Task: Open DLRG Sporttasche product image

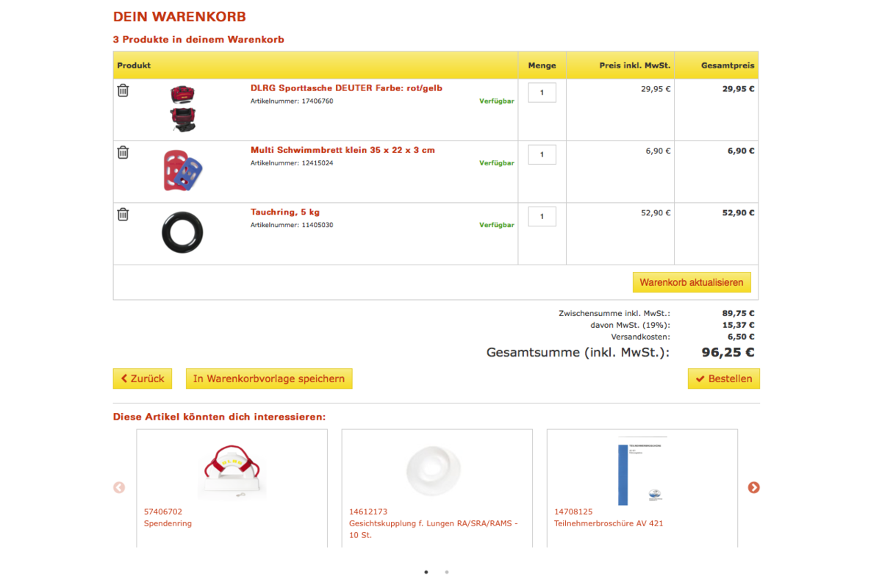Action: 182,109
